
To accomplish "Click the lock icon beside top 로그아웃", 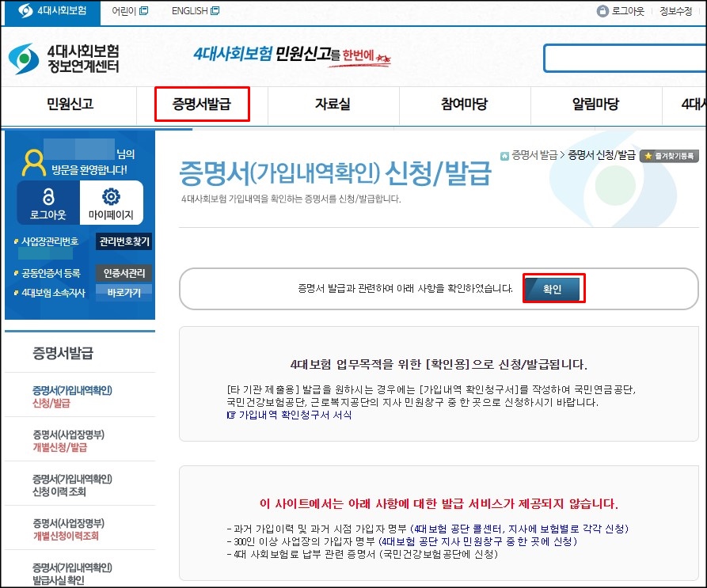I will tap(602, 11).
